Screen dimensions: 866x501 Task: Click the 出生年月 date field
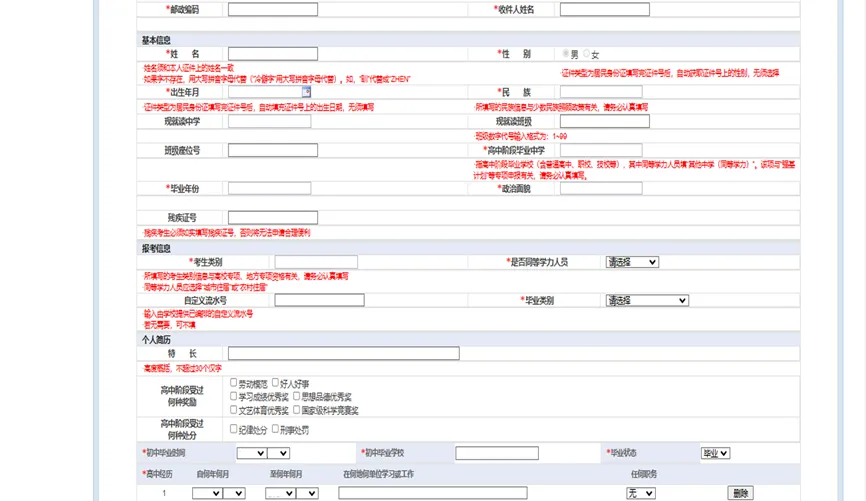click(266, 92)
